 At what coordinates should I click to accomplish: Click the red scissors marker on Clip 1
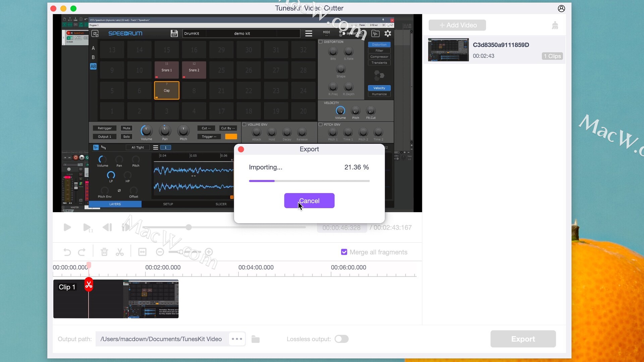coord(89,285)
